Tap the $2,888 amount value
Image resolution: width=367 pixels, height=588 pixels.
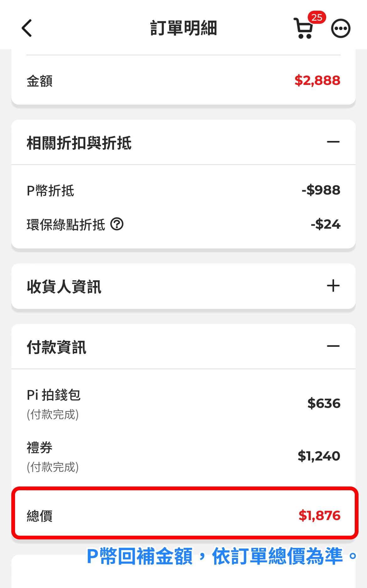coord(317,81)
